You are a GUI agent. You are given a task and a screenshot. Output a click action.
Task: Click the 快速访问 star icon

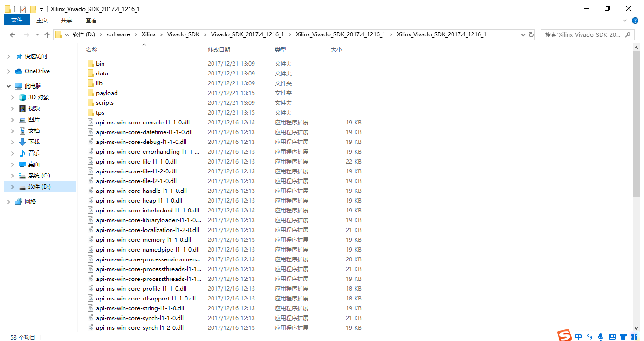pos(19,56)
